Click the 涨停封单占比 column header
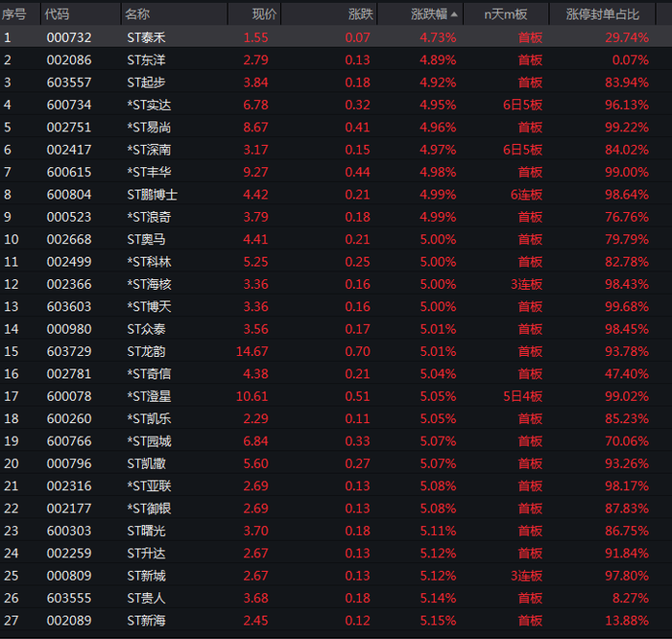672x639 pixels. pos(602,14)
